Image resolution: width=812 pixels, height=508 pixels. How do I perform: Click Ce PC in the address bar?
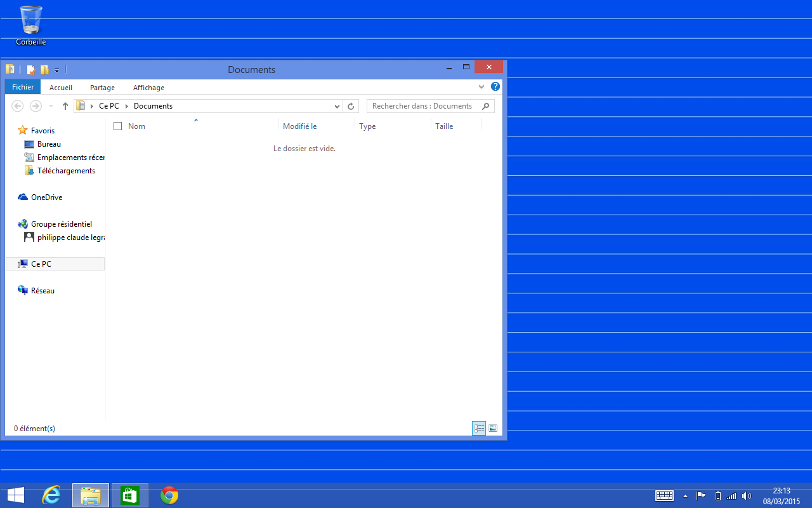point(108,106)
